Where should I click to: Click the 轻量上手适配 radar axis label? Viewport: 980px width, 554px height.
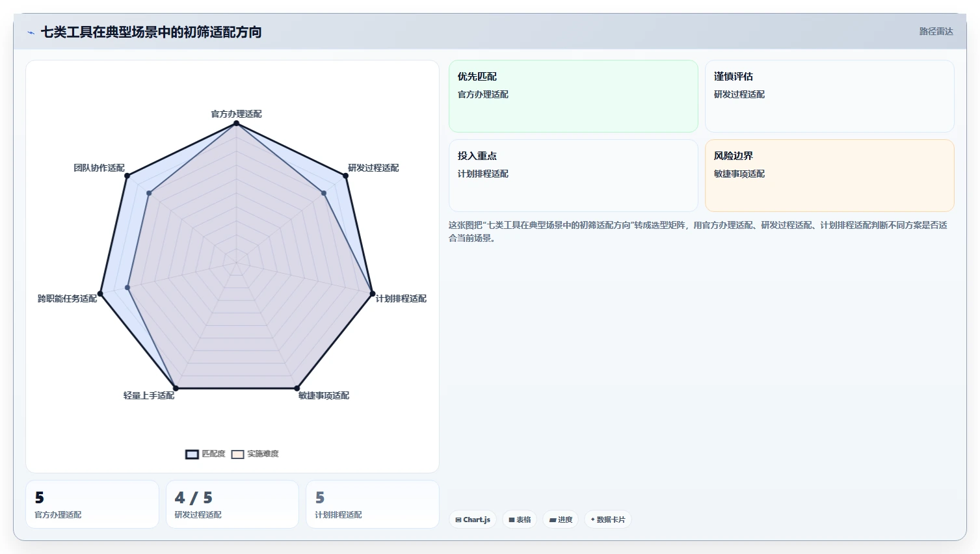click(x=149, y=395)
